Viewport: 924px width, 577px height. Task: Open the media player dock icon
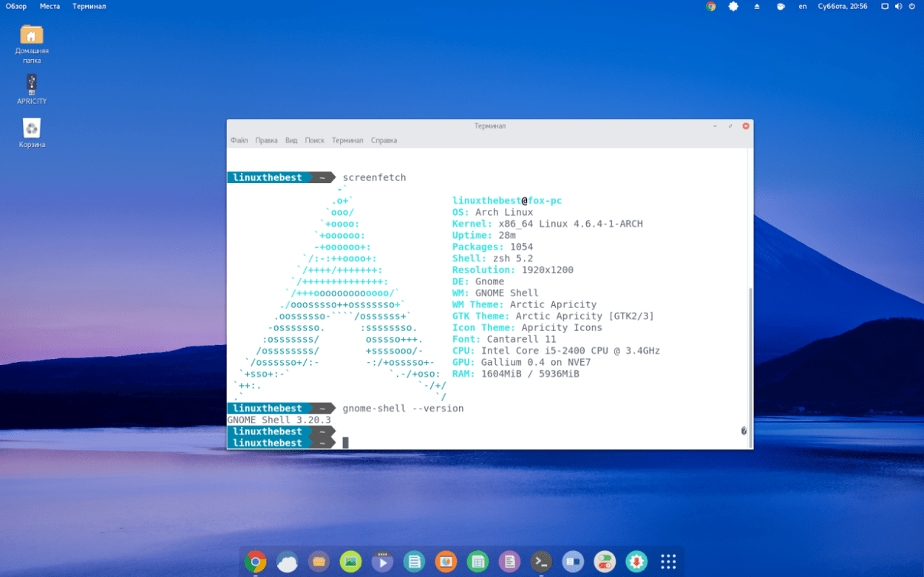pos(382,562)
